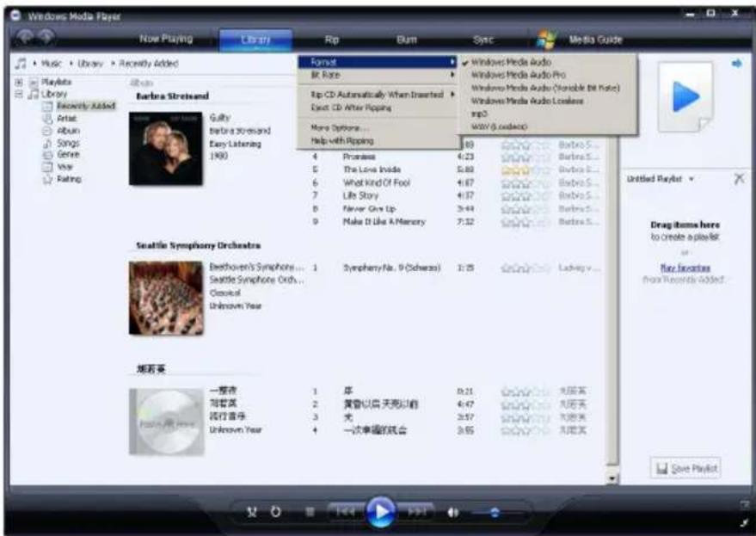Skip to next track button
The image size is (756, 536).
pyautogui.click(x=416, y=511)
